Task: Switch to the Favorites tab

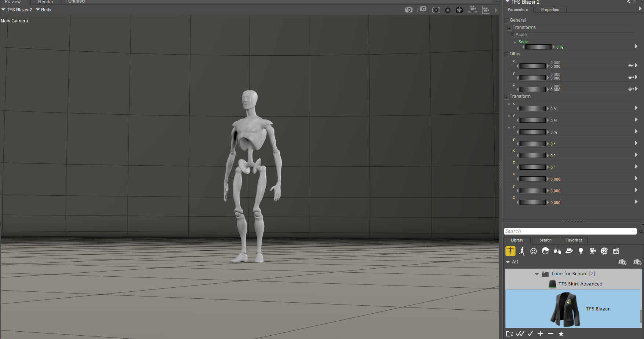Action: [x=574, y=240]
